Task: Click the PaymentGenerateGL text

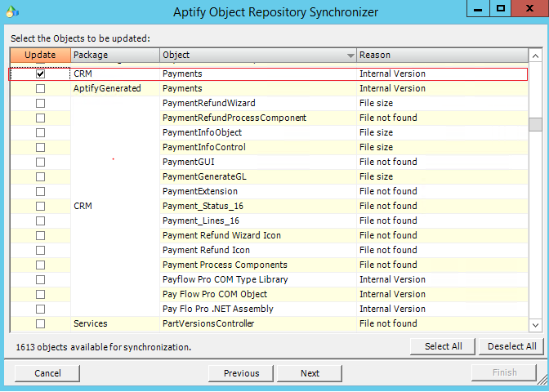Action: click(204, 176)
